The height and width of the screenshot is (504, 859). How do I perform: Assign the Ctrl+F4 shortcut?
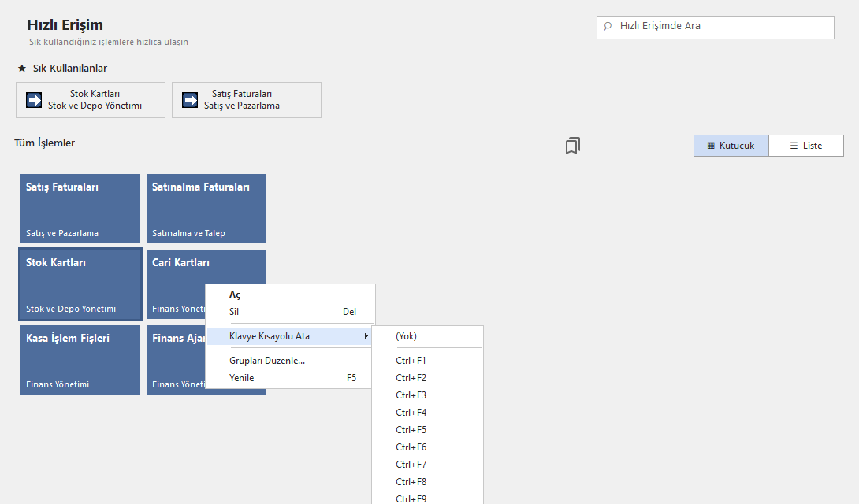click(427, 413)
